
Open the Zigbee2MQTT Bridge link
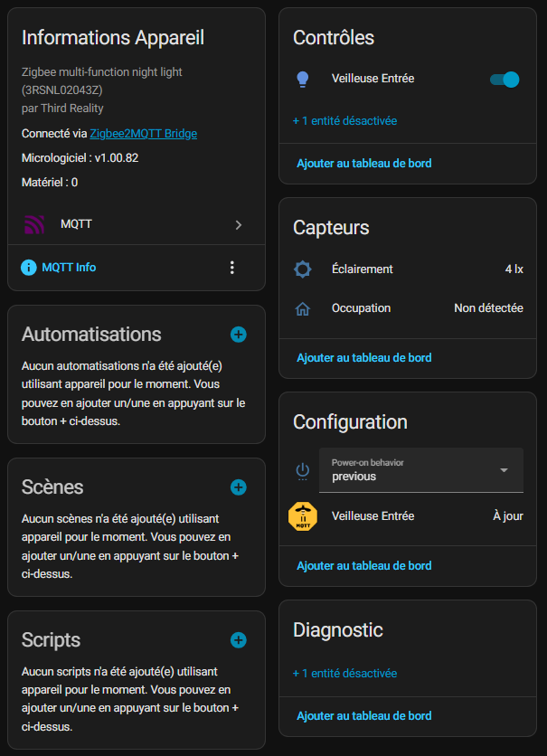pos(143,134)
